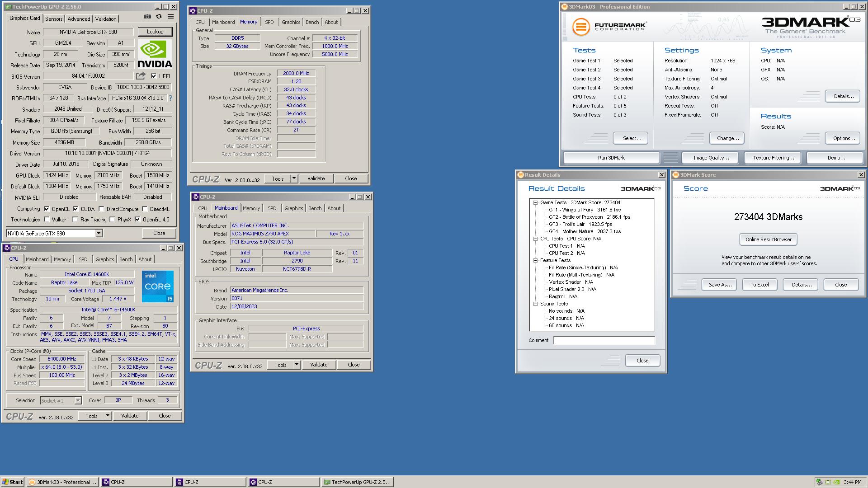
Task: Switch to the Sensors tab in GPU-Z
Action: coord(54,19)
